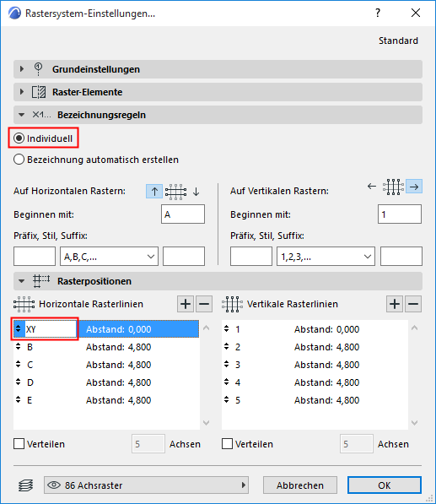Click reorder handle of vertical row 3

(227, 364)
